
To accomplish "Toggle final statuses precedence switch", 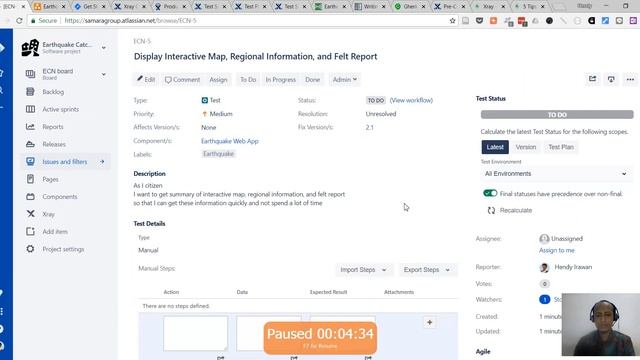I will (x=490, y=193).
